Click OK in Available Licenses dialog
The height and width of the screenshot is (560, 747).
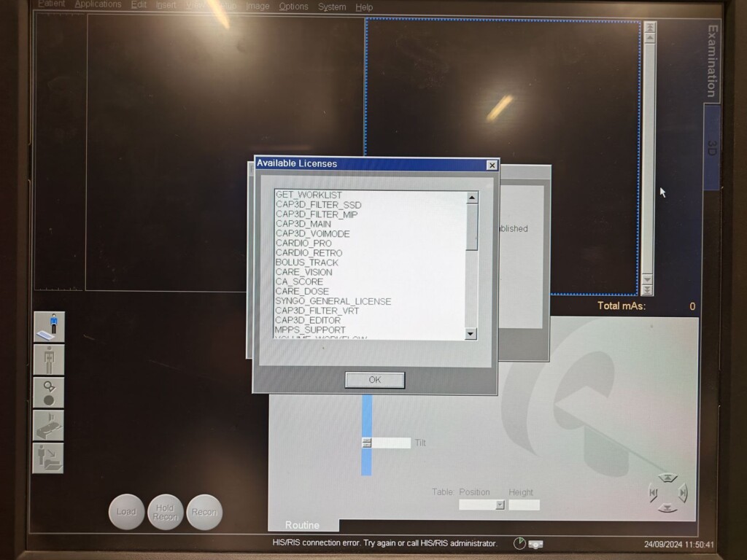click(374, 380)
